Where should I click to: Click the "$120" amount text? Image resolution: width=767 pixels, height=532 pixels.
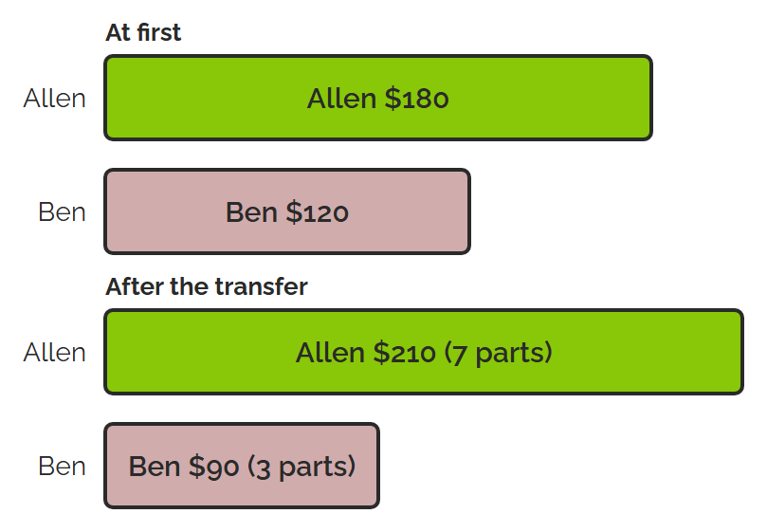317,211
